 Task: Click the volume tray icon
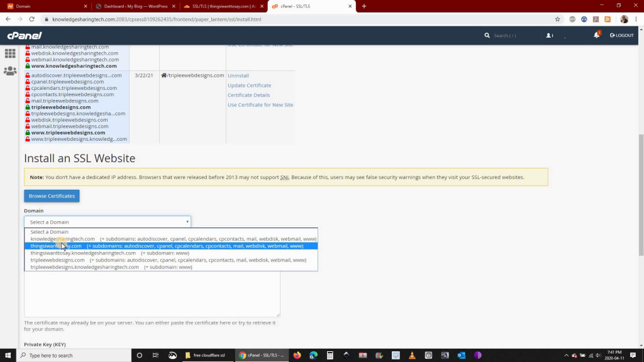pos(599,356)
